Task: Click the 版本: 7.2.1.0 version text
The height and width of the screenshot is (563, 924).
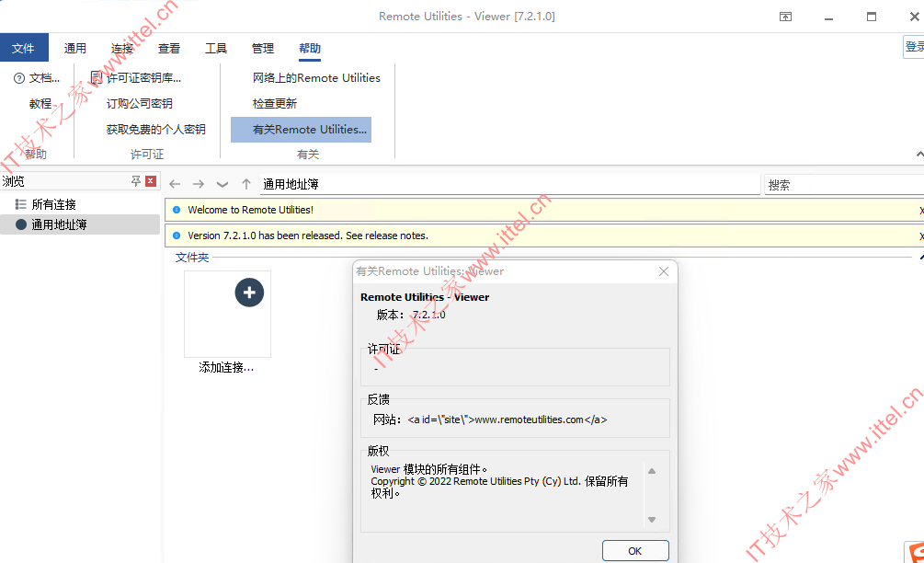Action: pyautogui.click(x=411, y=315)
